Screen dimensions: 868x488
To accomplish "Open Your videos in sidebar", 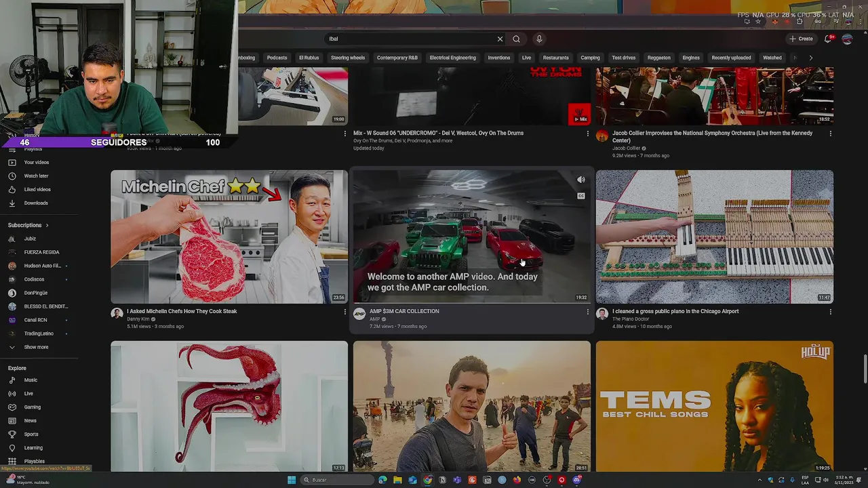I will coord(37,163).
